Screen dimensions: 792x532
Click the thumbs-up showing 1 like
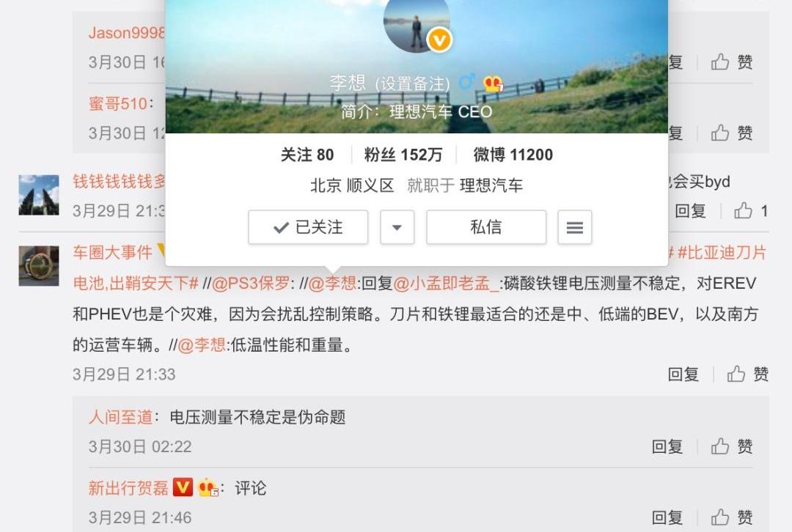(751, 210)
